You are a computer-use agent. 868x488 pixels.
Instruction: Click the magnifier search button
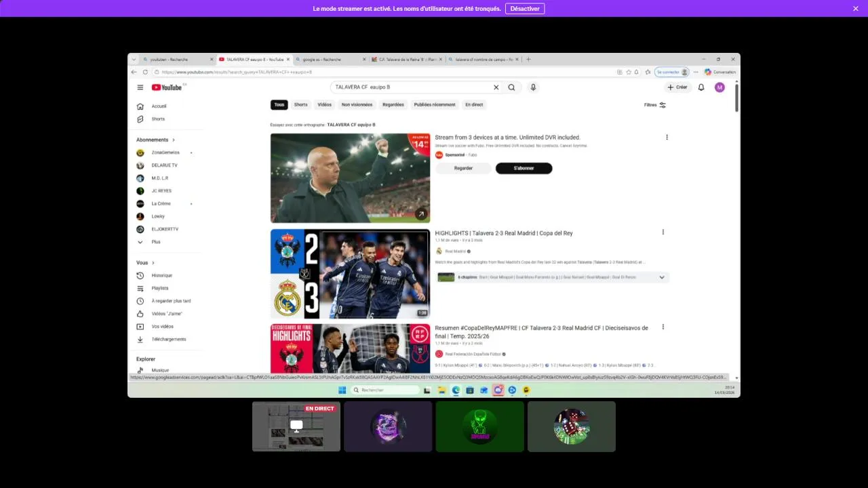512,87
